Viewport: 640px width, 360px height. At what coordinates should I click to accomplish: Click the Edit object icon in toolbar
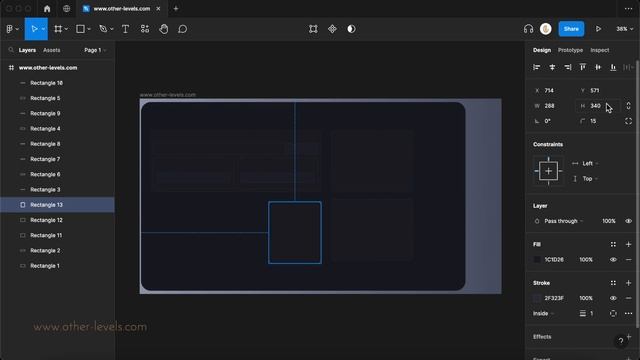[313, 29]
